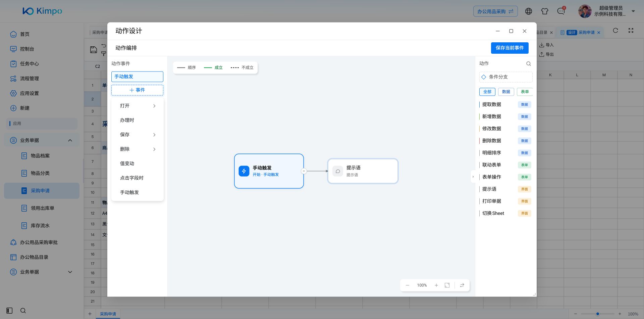This screenshot has width=644, height=319.
Task: Click the 导入 button behind the dialog
Action: pyautogui.click(x=546, y=45)
